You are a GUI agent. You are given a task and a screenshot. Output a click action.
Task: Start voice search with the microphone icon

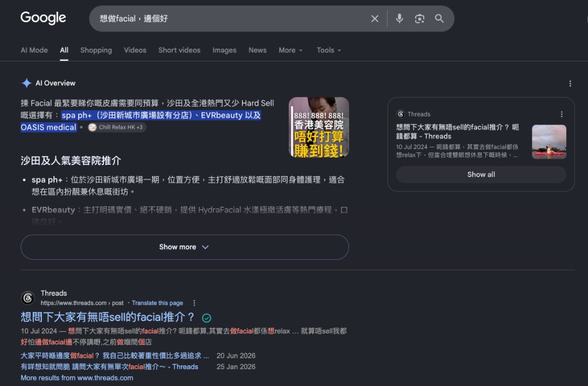click(x=400, y=18)
